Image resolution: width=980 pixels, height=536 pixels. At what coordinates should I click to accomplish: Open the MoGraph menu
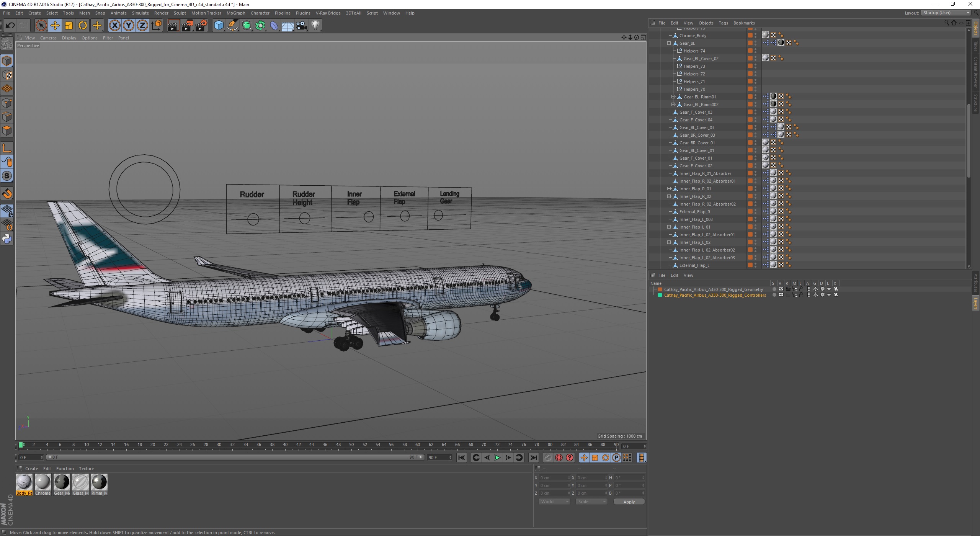pyautogui.click(x=236, y=13)
